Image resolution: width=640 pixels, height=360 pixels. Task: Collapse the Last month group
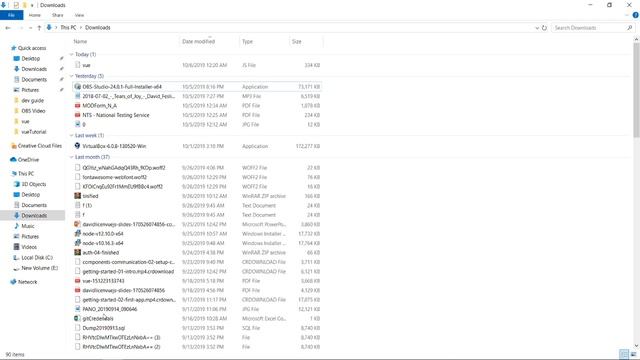coord(72,157)
